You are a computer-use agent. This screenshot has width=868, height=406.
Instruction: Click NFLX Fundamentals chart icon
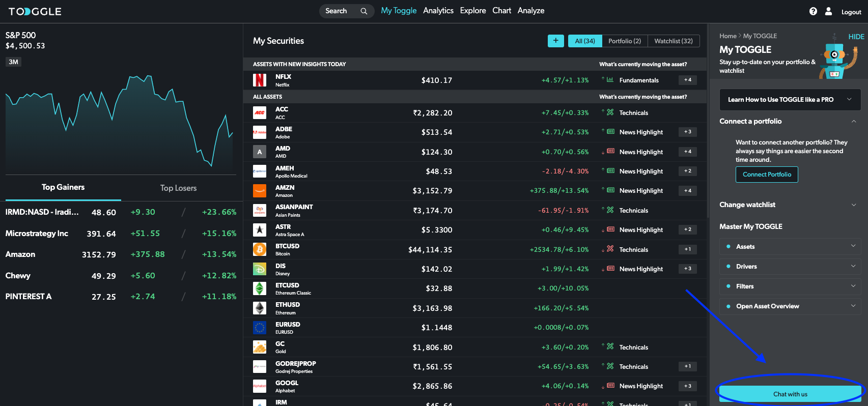pos(610,80)
